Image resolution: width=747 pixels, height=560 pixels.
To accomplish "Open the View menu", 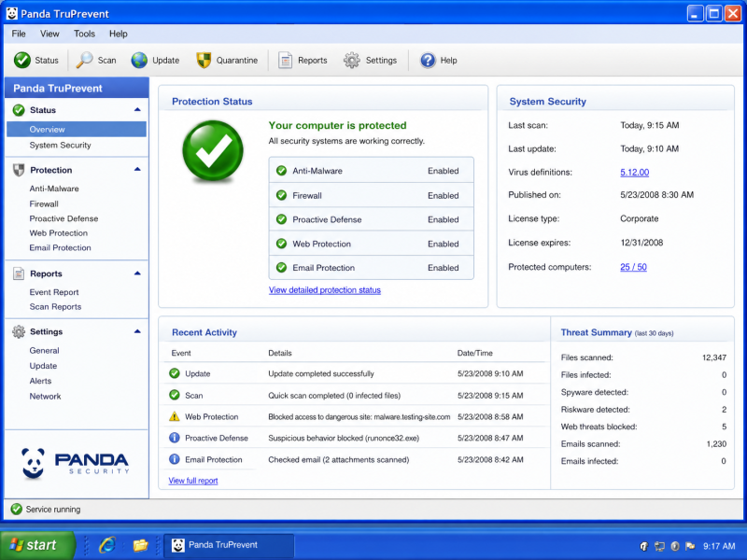I will (49, 34).
